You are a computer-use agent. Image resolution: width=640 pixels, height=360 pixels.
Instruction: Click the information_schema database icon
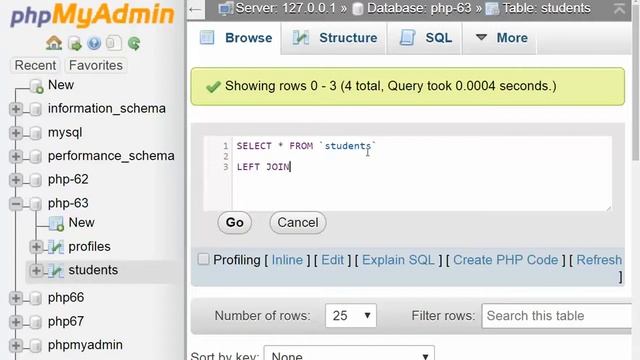pos(36,109)
